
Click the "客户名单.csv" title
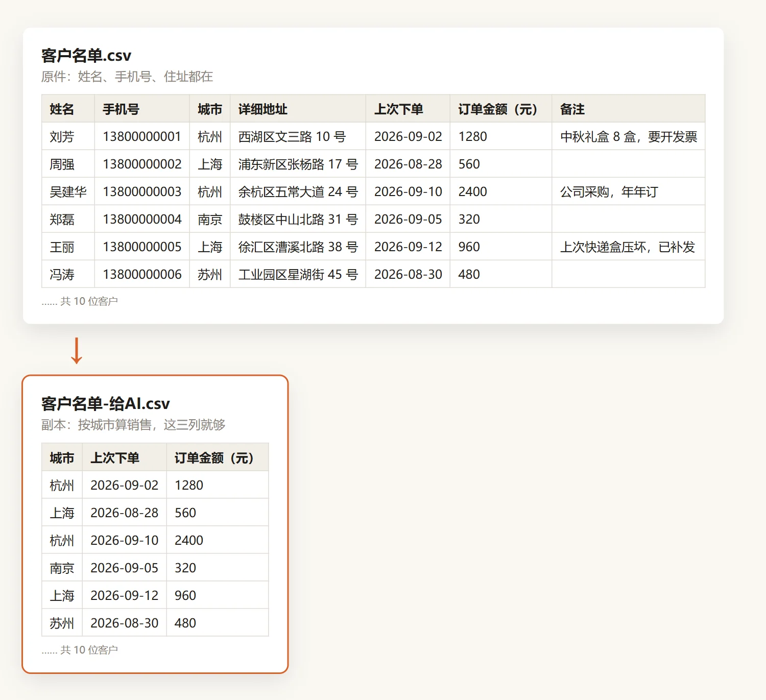coord(86,55)
